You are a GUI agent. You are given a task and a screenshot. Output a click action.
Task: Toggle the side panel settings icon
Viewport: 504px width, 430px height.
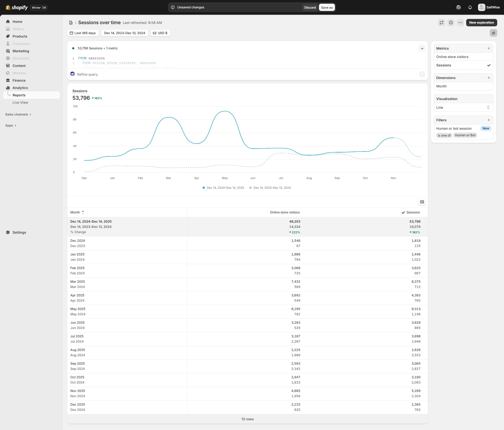pos(493,33)
